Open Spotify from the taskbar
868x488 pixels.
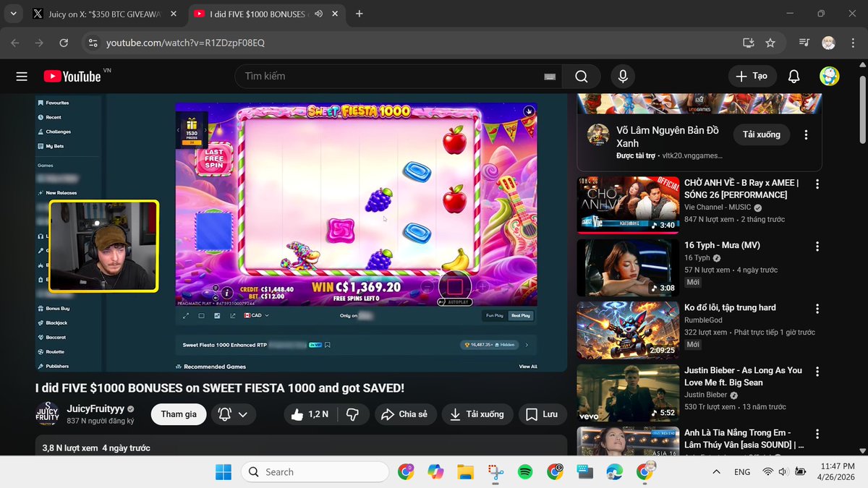coord(525,472)
